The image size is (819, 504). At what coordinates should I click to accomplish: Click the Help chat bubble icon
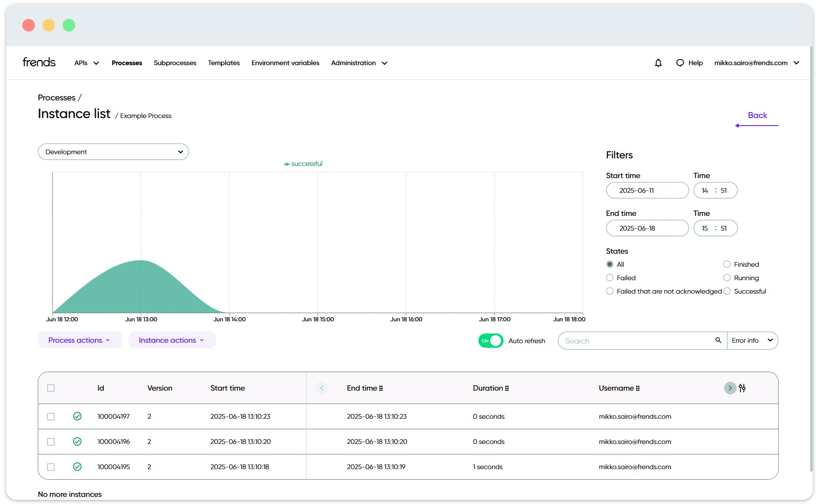click(x=680, y=63)
